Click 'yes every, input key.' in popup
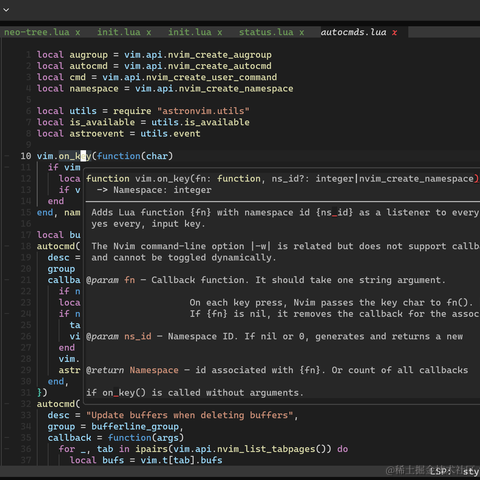The width and height of the screenshot is (480, 480). point(148,224)
